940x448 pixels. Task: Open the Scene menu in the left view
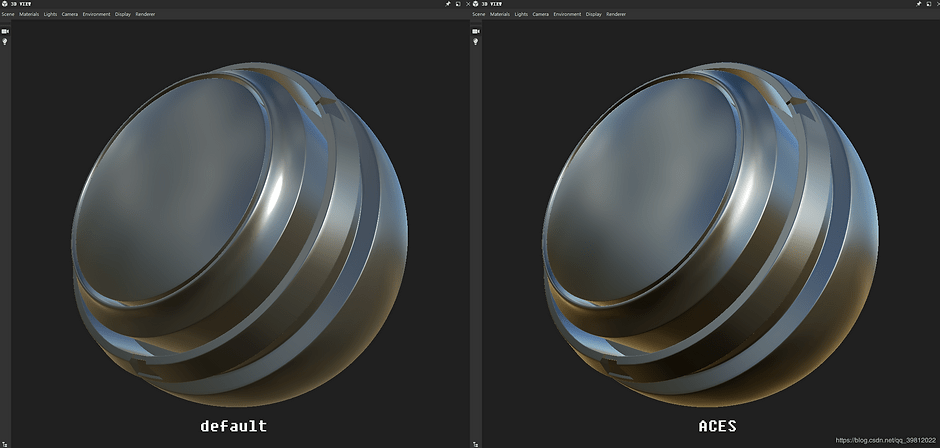(7, 15)
